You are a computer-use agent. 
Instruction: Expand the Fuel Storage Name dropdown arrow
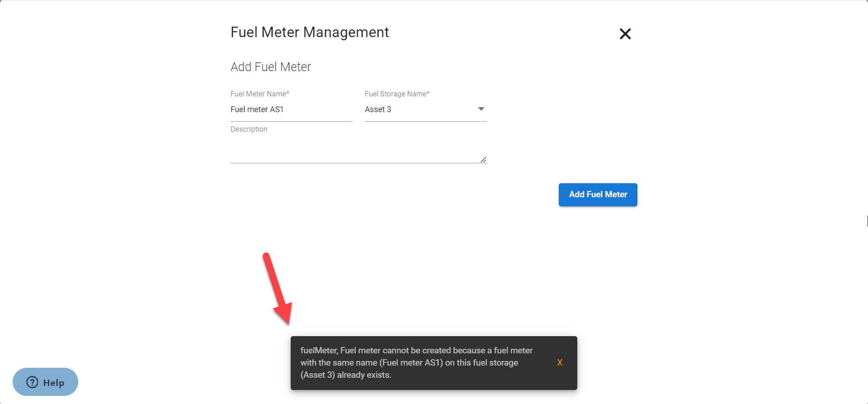[481, 109]
